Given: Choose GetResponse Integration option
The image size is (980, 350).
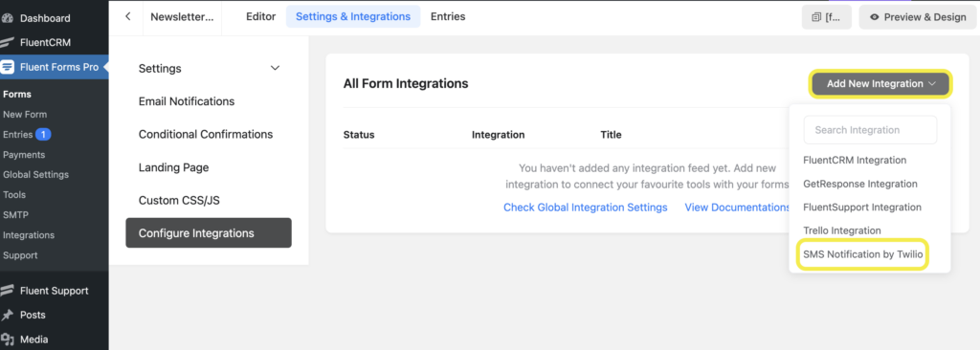Looking at the screenshot, I should pyautogui.click(x=860, y=184).
